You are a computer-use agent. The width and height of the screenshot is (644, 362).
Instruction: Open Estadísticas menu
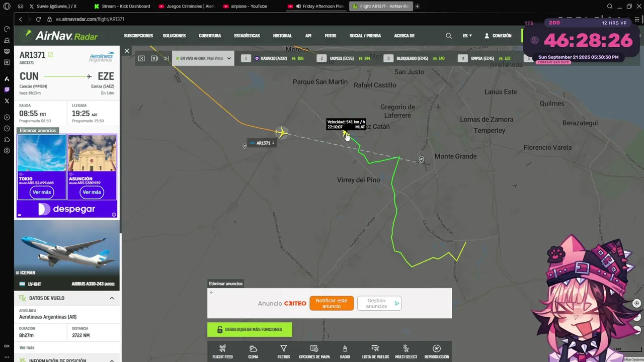(247, 36)
